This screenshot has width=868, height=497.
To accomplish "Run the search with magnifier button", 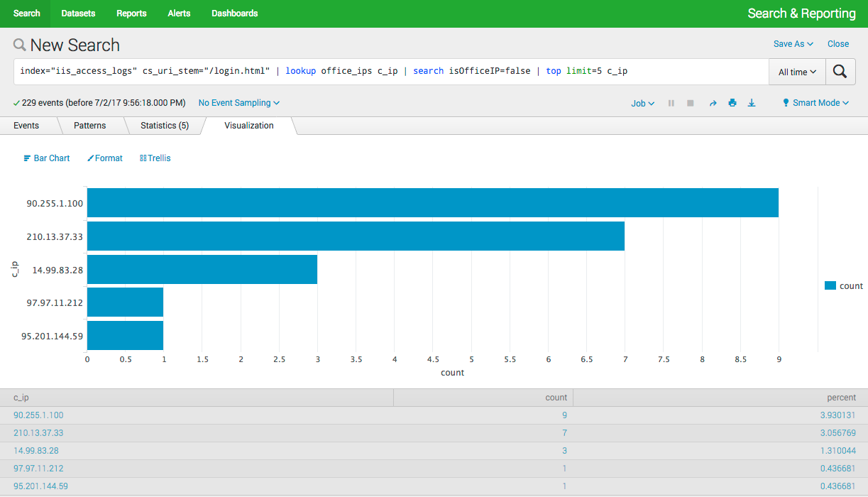I will tap(840, 72).
